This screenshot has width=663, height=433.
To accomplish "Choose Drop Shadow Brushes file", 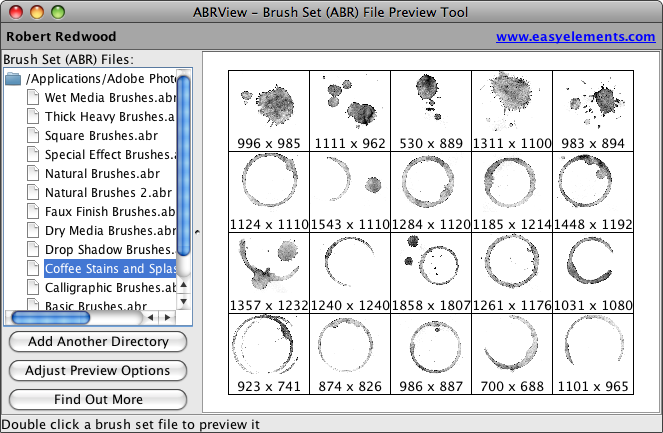I will pyautogui.click(x=109, y=250).
